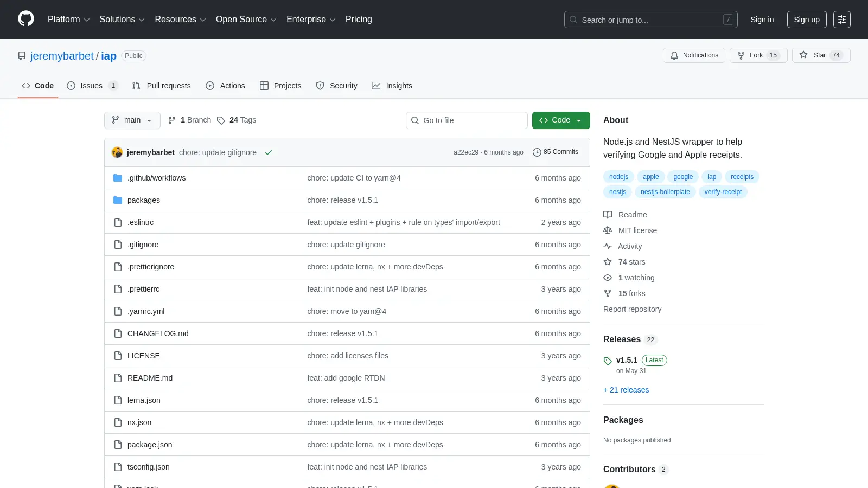Click the eye icon beside 1 watching

(x=608, y=278)
